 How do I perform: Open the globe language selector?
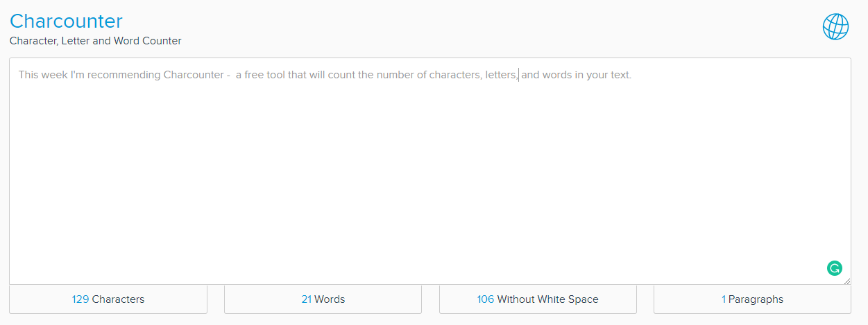(835, 26)
